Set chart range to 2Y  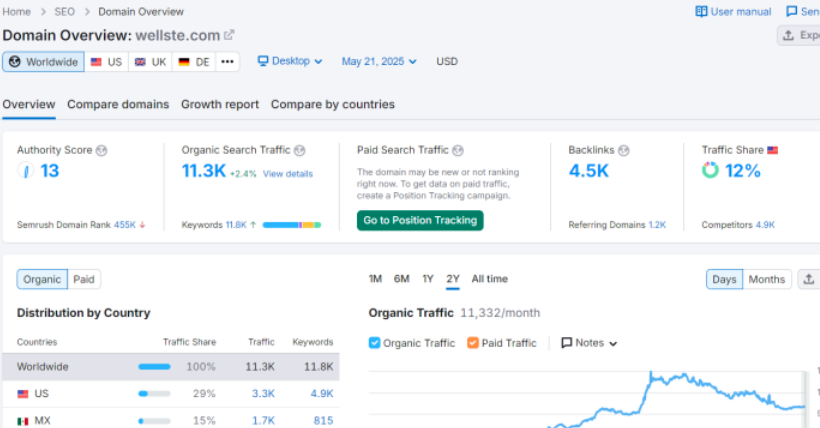[453, 279]
